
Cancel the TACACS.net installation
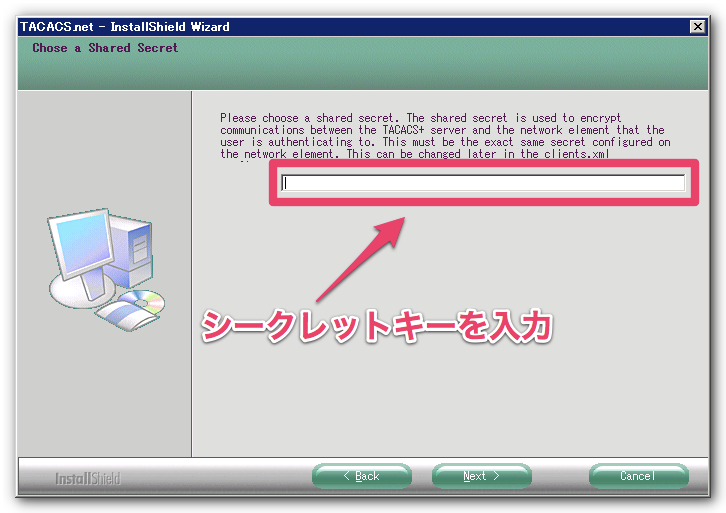tap(638, 476)
